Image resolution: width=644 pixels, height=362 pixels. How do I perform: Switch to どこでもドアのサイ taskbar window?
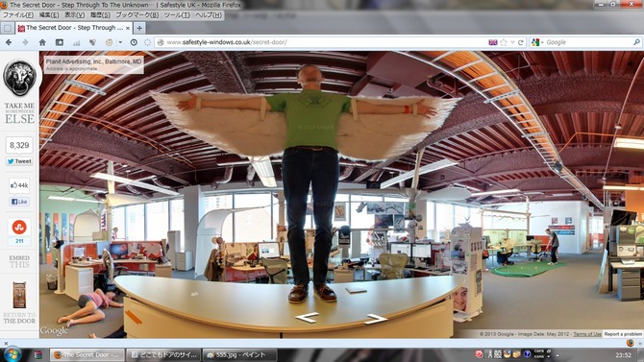click(x=163, y=354)
